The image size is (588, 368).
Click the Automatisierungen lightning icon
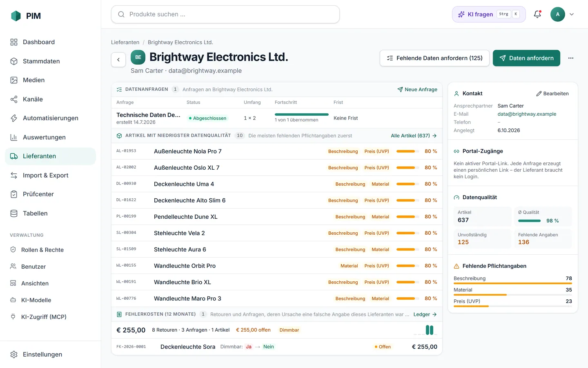14,118
